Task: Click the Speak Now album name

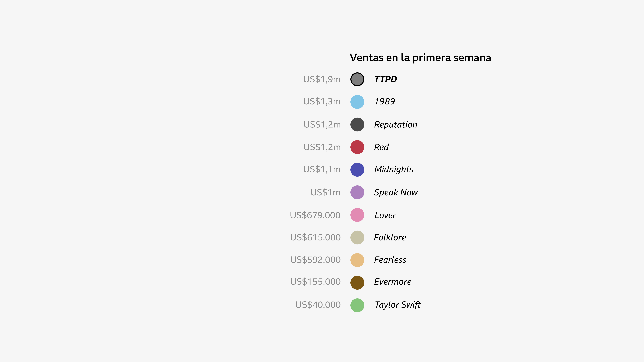Action: [x=396, y=192]
